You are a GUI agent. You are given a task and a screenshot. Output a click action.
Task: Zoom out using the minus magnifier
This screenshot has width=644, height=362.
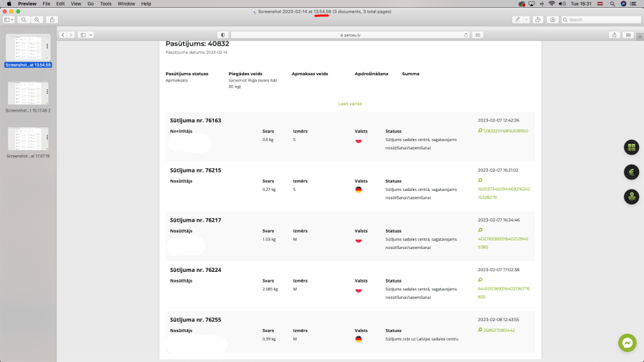point(24,20)
